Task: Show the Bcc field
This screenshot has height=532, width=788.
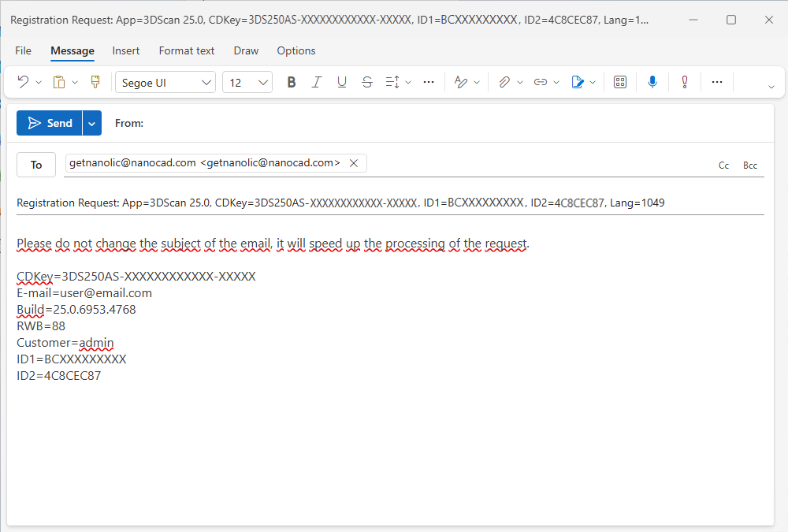Action: pos(750,166)
